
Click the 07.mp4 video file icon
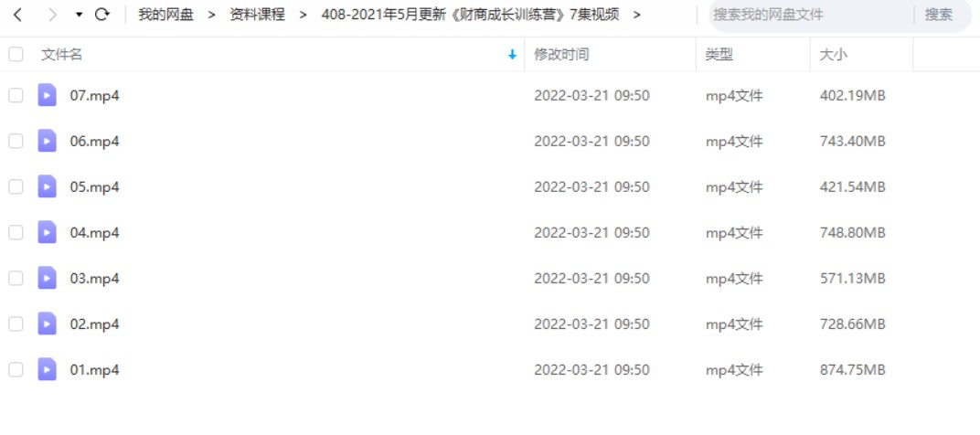pyautogui.click(x=47, y=95)
